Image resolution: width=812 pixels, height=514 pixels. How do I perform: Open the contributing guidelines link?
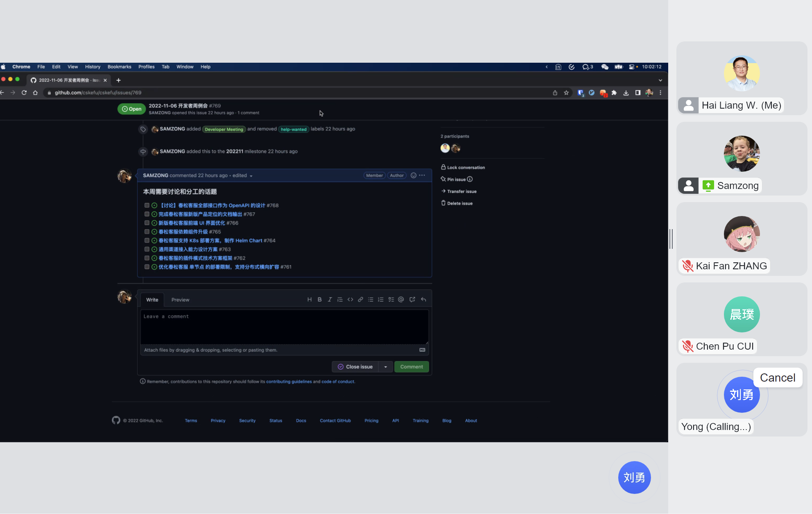click(x=289, y=382)
